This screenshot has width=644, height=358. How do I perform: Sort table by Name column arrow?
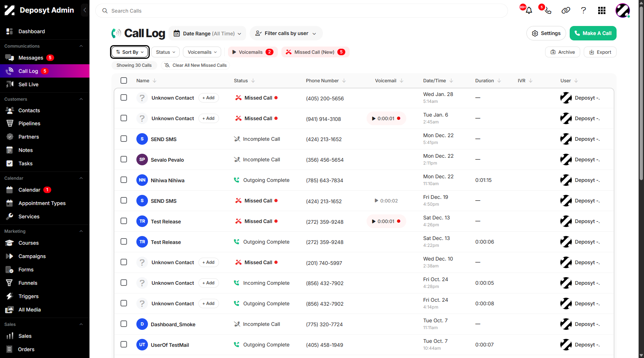coord(155,81)
